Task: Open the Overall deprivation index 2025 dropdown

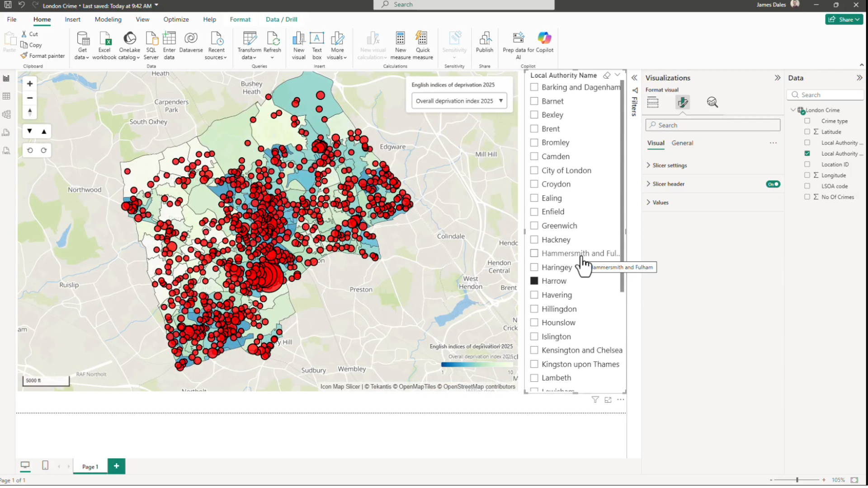Action: (x=501, y=101)
